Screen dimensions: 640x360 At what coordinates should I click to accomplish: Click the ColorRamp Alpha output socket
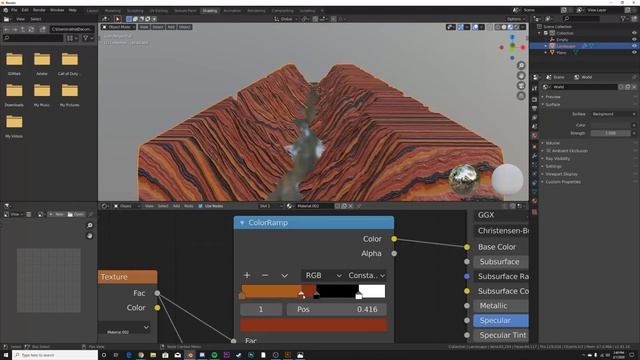[x=394, y=253]
